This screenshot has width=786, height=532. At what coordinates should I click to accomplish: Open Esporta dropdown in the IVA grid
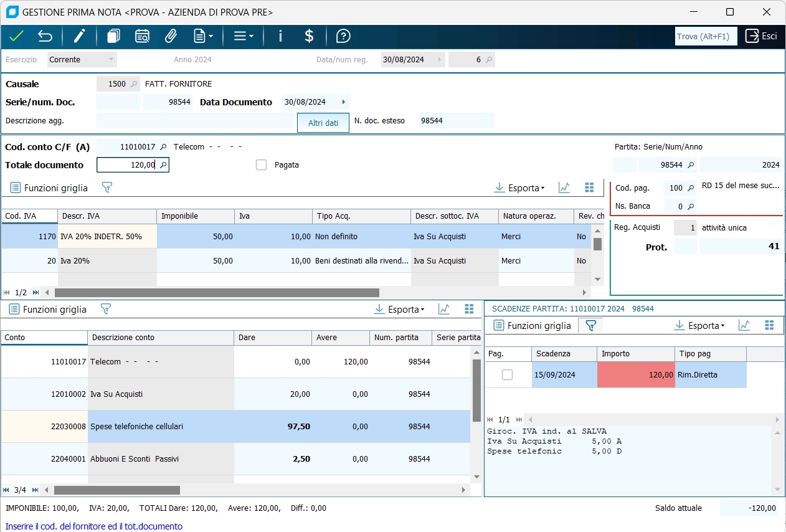(519, 188)
